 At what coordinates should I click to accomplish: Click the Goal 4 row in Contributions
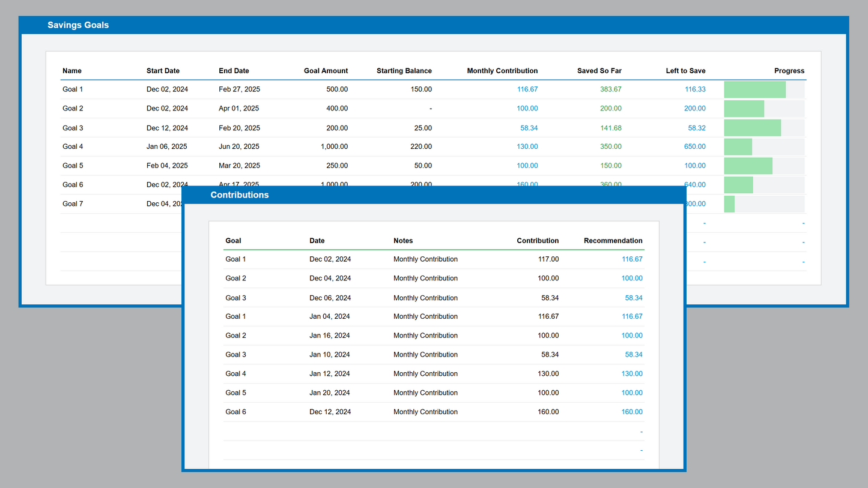click(x=434, y=374)
